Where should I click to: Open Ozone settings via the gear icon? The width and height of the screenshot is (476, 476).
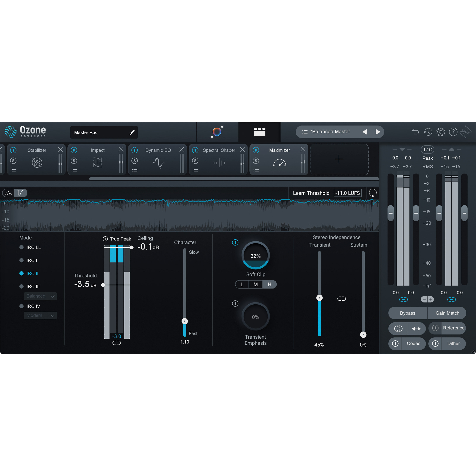click(440, 132)
